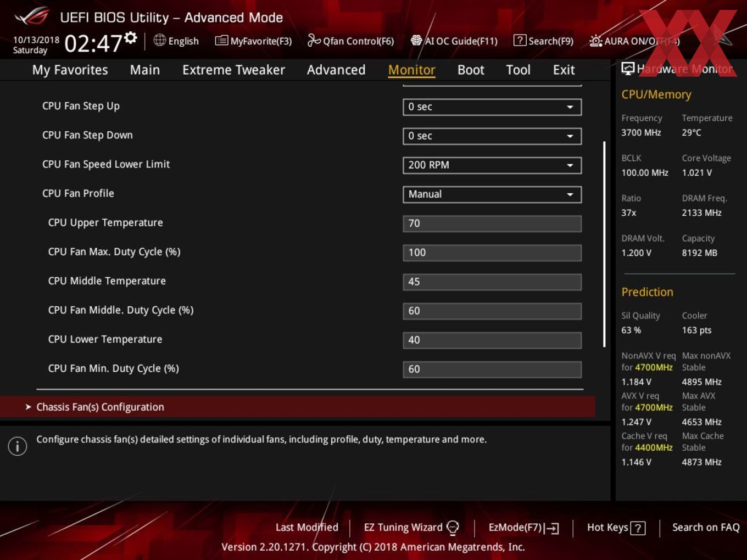Viewport: 747px width, 560px height.
Task: Click the EzMode exit arrow icon
Action: tap(553, 528)
